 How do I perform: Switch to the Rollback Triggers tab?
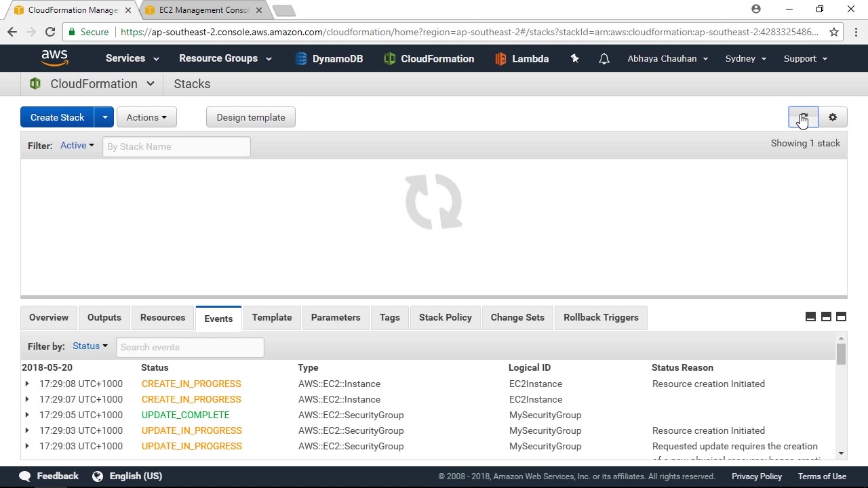pos(601,318)
